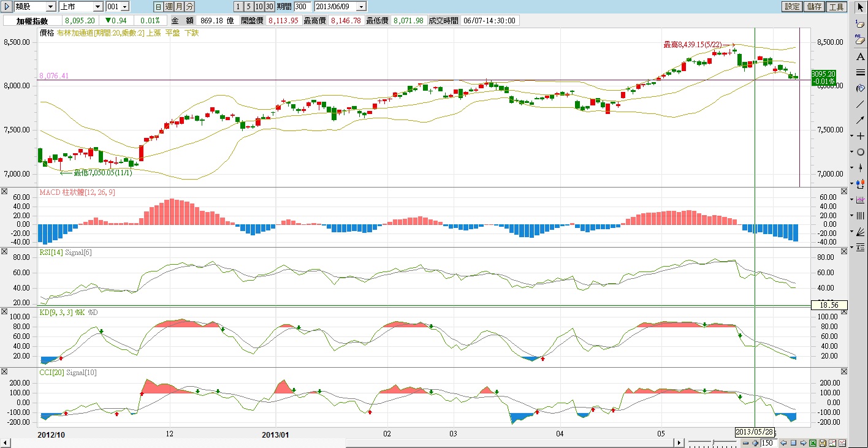Switch to monthly 月 chart period
The image size is (868, 448).
point(179,7)
